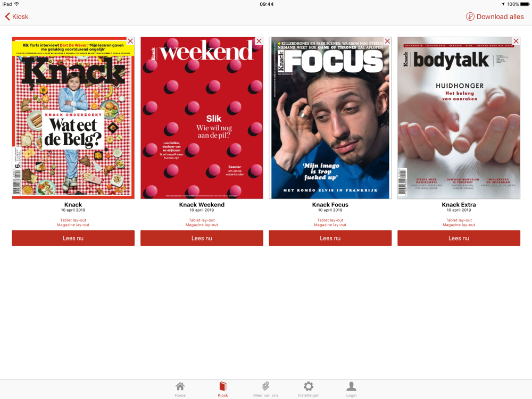Select the Kiosk tab
The image size is (532, 399).
coord(223,389)
